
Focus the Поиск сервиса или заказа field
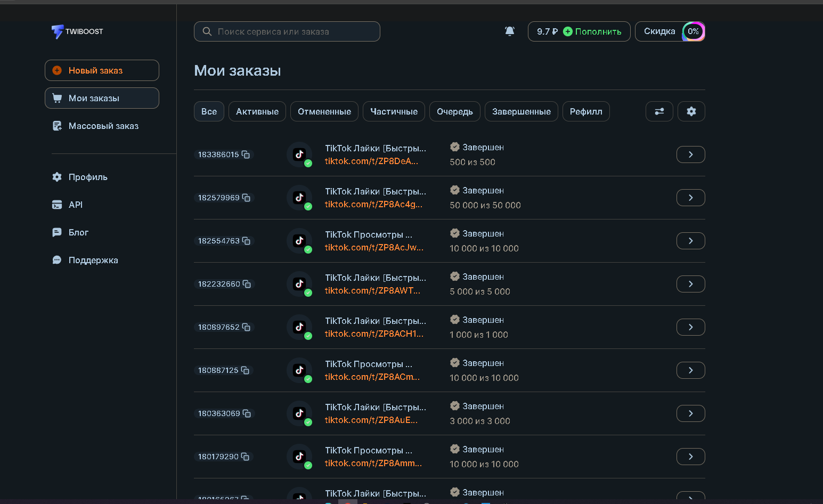(x=287, y=31)
